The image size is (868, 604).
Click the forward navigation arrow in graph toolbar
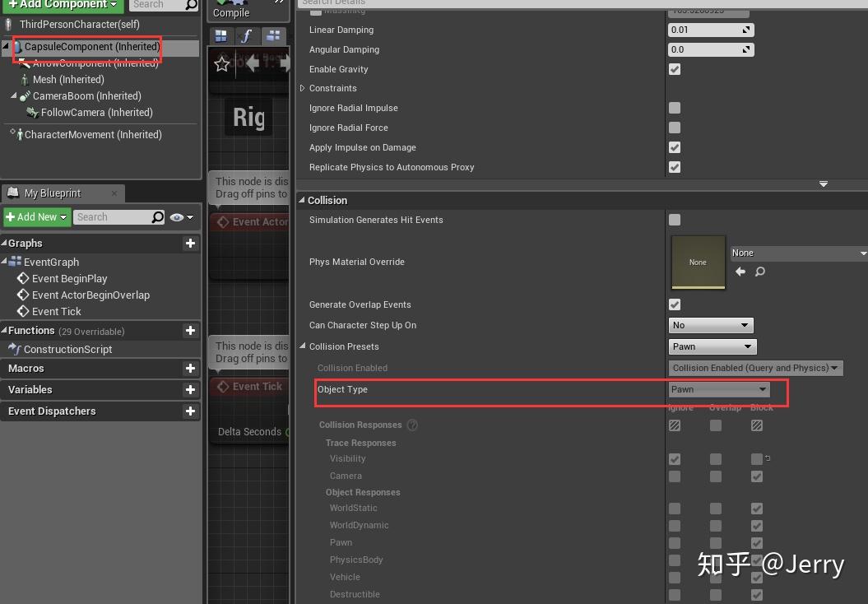(x=284, y=63)
